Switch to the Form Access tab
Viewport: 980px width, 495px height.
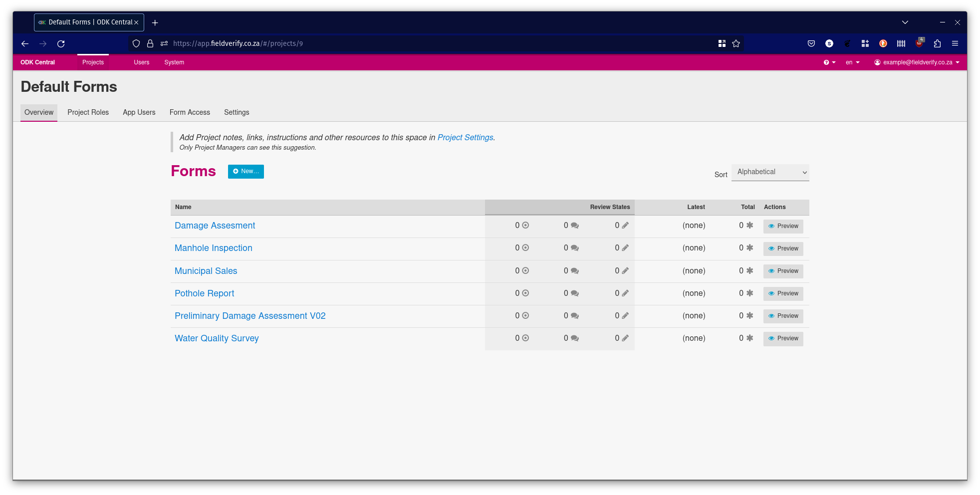click(190, 112)
